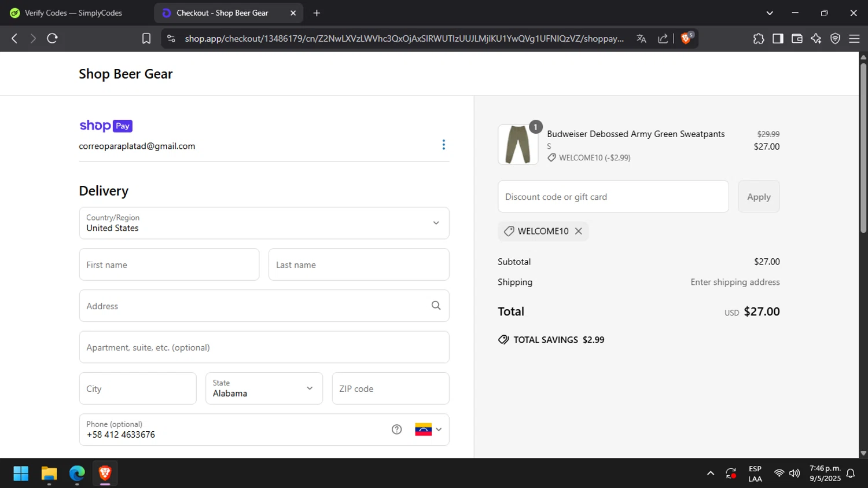Click the Total $27.00 amount

762,311
